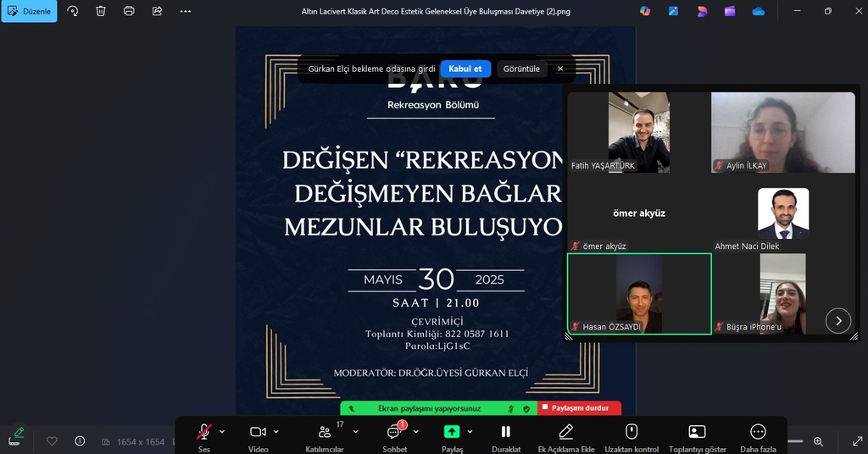Show next page of participant videos
Screen dimensions: 868x454
click(838, 320)
